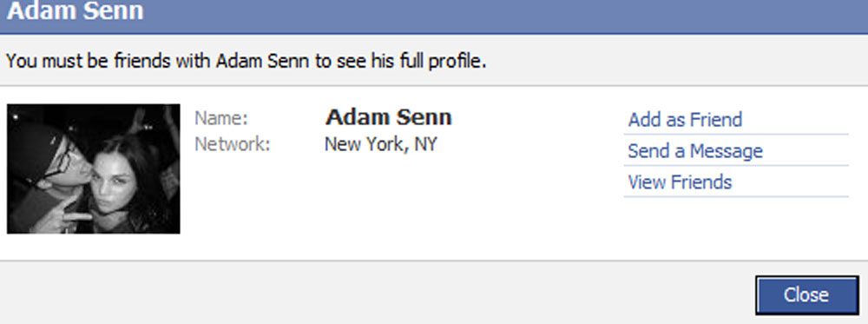Click empty area of blue title bar

pos(498,14)
